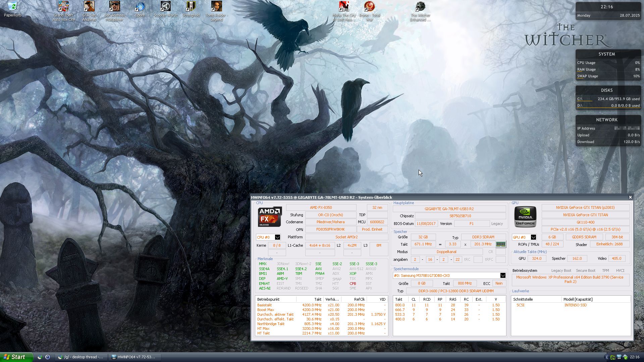Screen dimensions: 644x362
Task: Open the GPU #0 selector dropdown
Action: (x=533, y=237)
